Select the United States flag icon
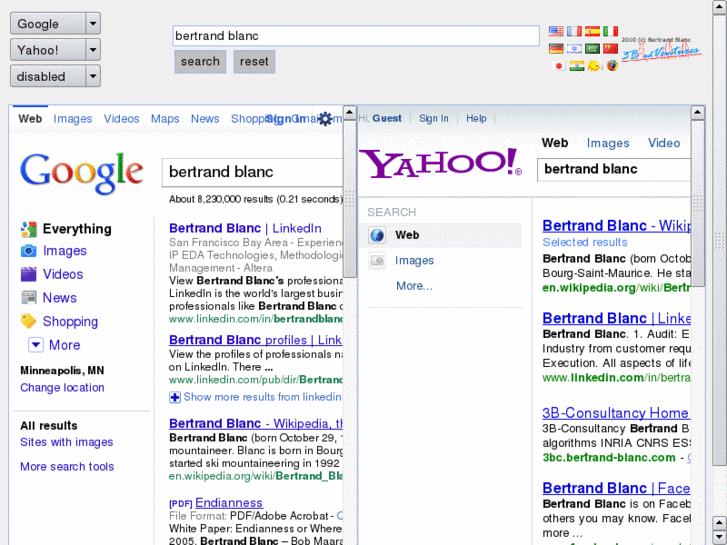Image resolution: width=727 pixels, height=545 pixels. 556,31
